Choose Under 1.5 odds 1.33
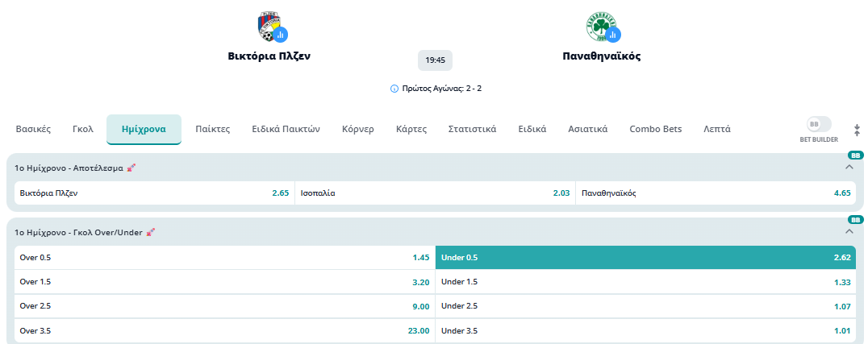 645,282
